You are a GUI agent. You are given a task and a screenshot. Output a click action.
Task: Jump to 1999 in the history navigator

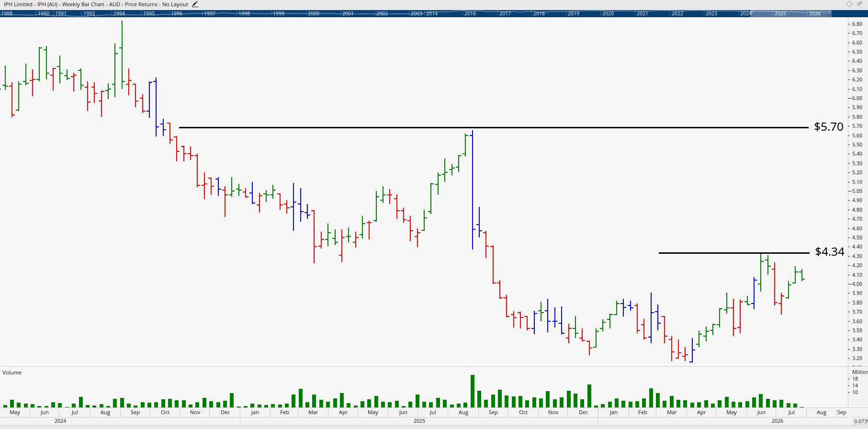pyautogui.click(x=279, y=13)
